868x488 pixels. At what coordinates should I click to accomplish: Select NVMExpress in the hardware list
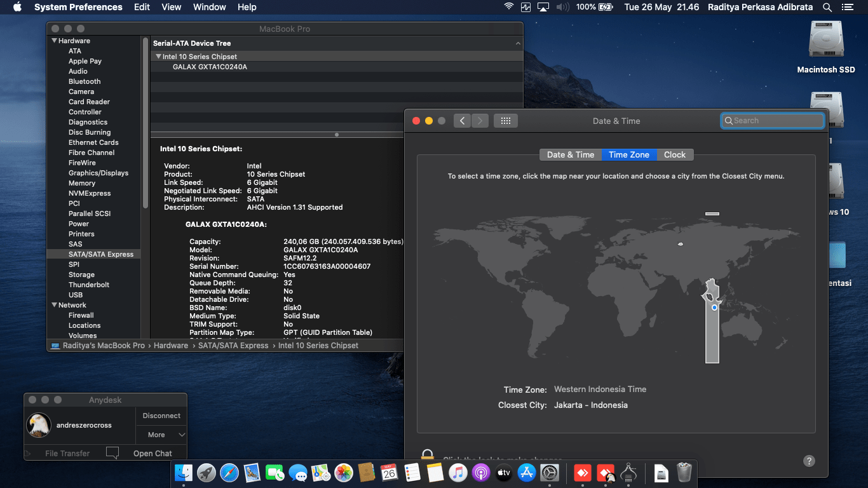tap(90, 193)
